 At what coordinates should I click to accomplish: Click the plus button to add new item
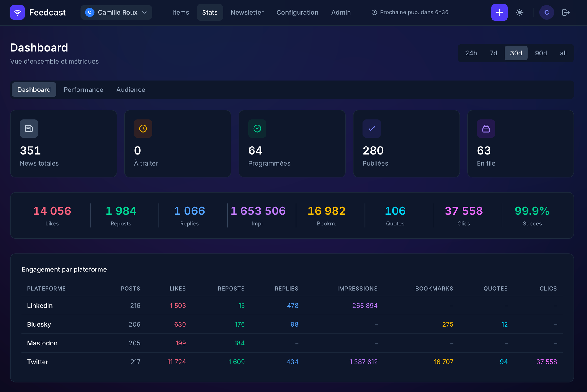[x=499, y=12]
